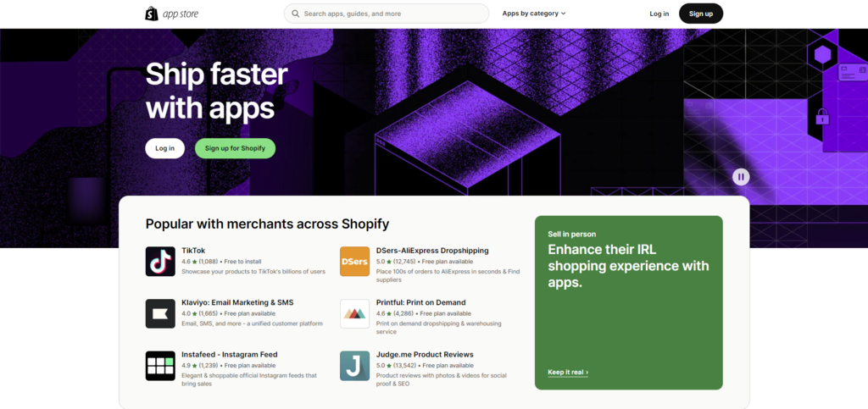Open the green Sell in person card

click(628, 303)
